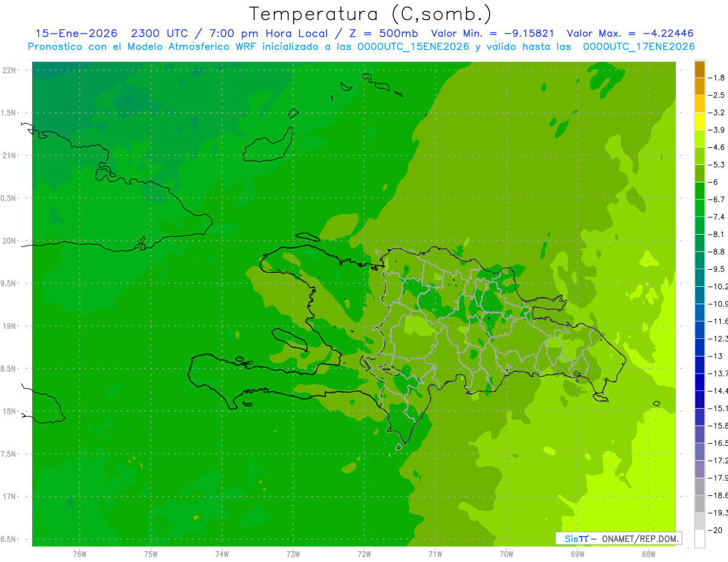
Task: Click the '74W' longitude axis label
Action: (x=221, y=554)
